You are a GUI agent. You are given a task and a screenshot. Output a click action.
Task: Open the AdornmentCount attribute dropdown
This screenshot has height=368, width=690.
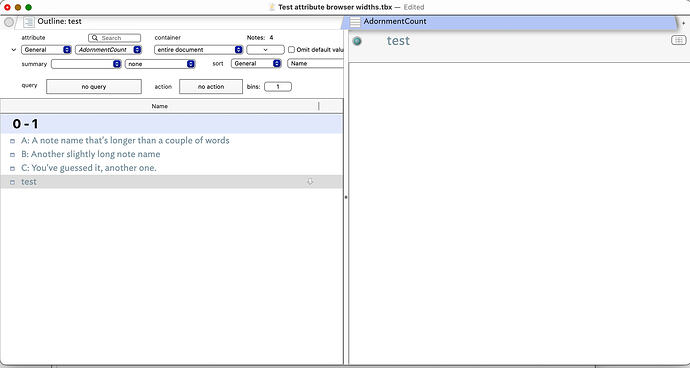point(108,50)
